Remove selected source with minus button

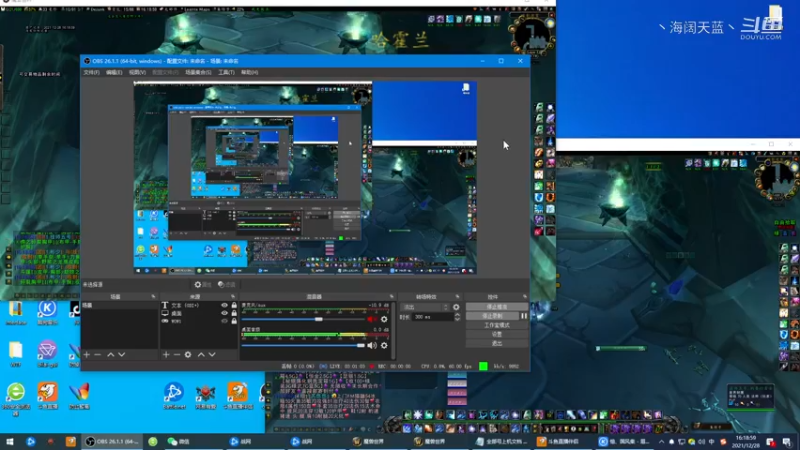click(x=177, y=355)
